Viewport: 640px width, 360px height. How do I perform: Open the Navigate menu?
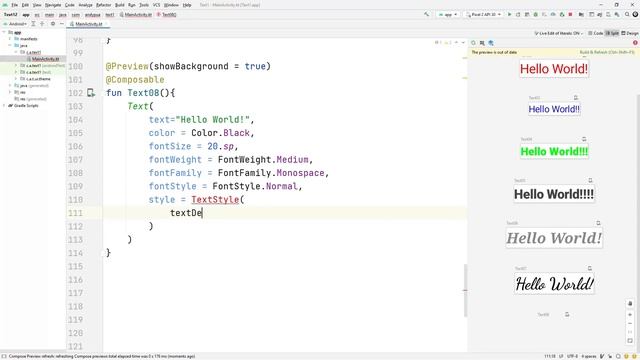click(x=53, y=5)
